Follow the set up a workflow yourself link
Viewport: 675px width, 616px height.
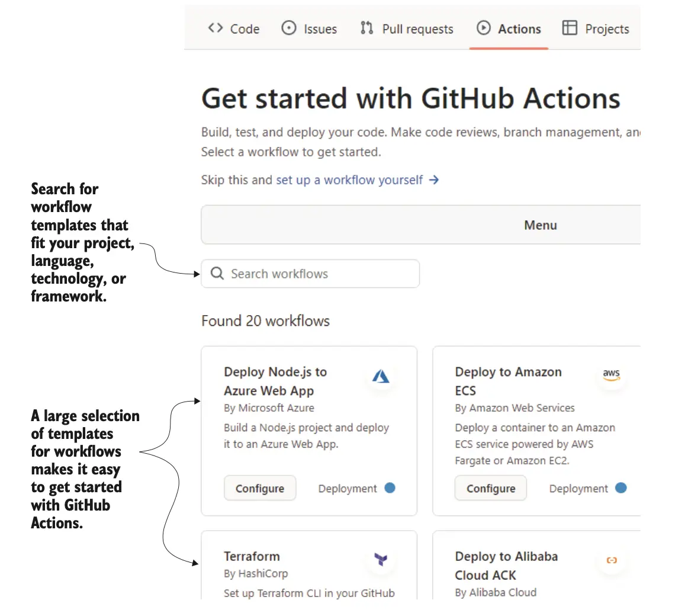[349, 179]
